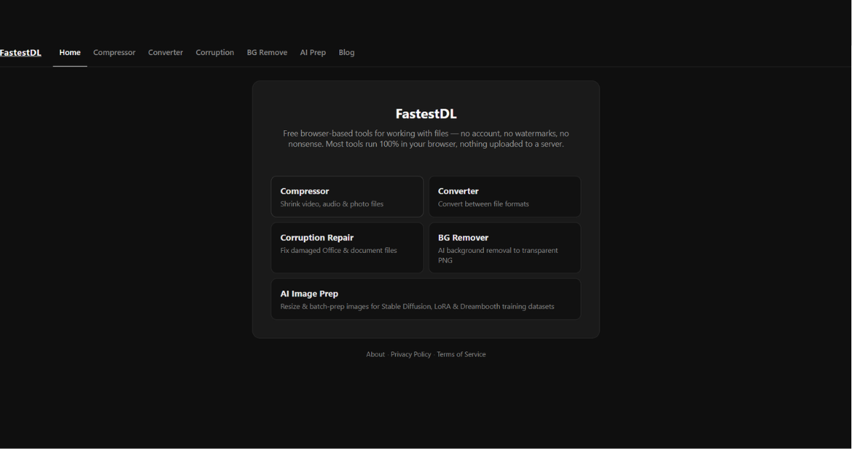The height and width of the screenshot is (454, 868).
Task: Open the Compressor nav tab
Action: tap(114, 53)
